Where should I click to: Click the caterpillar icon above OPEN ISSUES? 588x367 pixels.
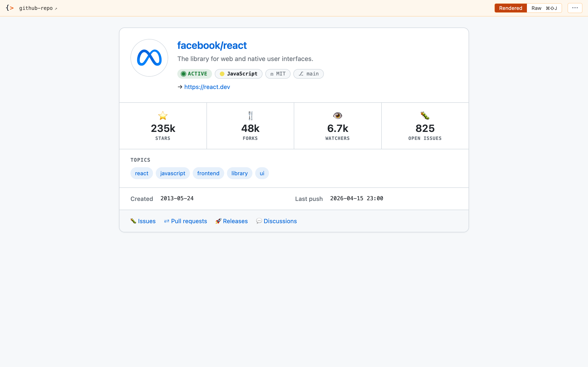pos(425,115)
